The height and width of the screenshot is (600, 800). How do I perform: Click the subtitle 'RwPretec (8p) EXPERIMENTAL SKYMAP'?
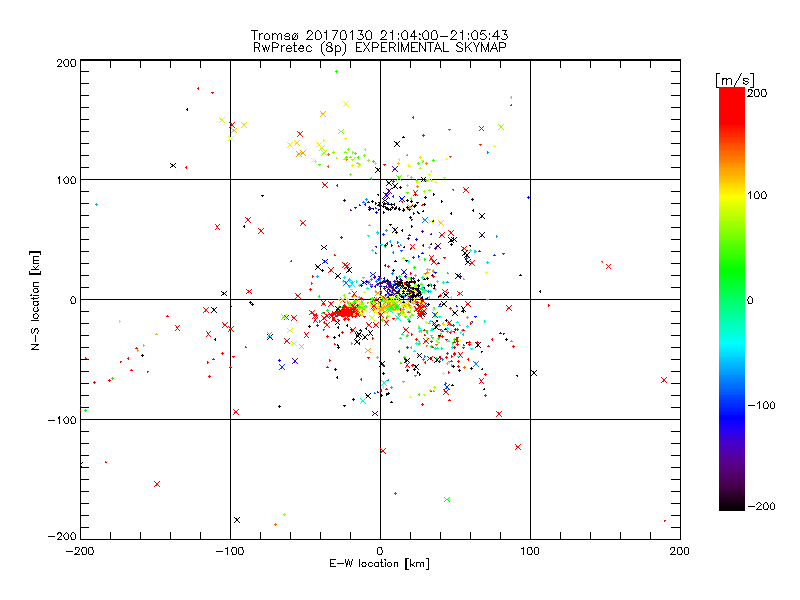379,48
